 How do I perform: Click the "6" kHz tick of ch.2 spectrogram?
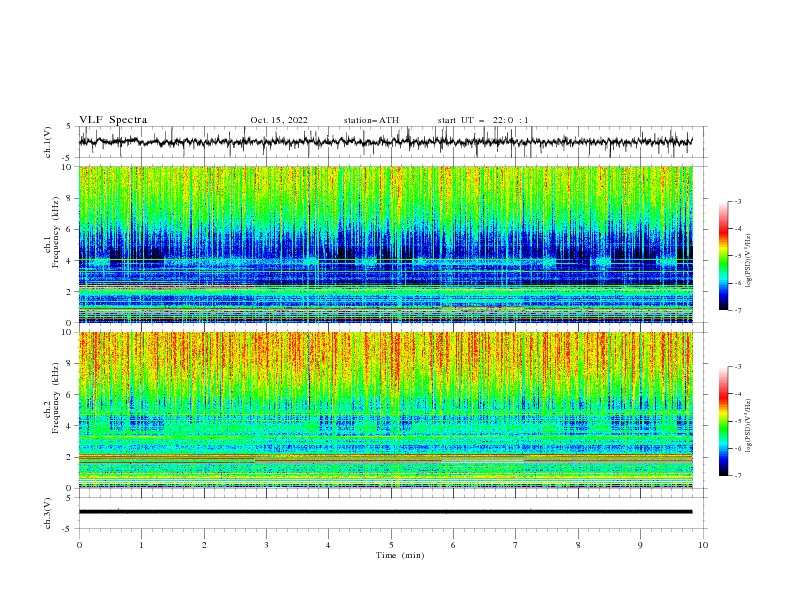pos(71,395)
